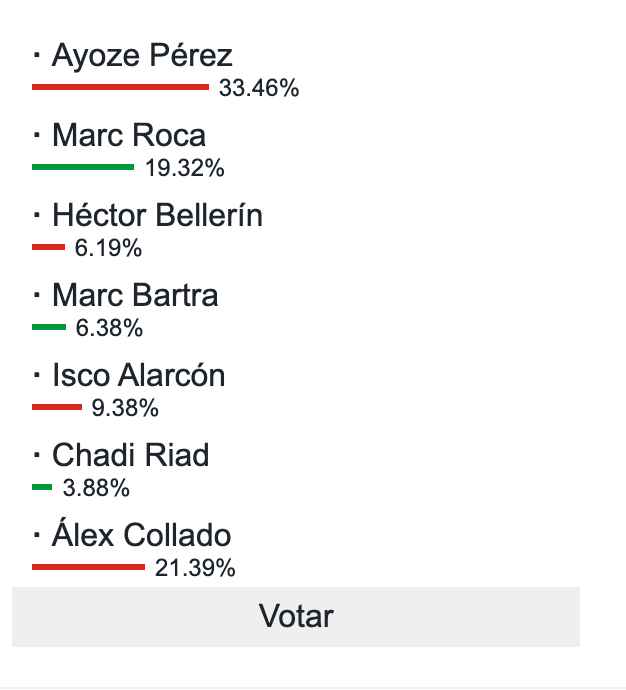Click the 6.38% result for Marc Bartra
Image resolution: width=626 pixels, height=690 pixels.
tap(109, 329)
